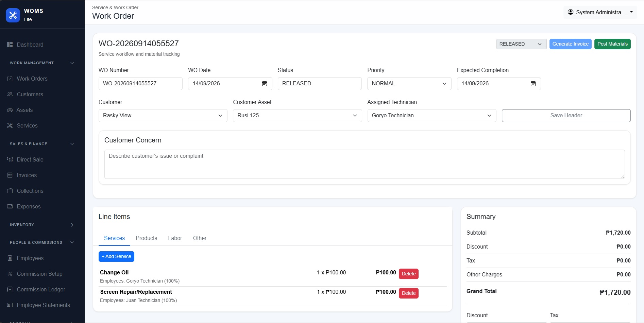Click the Screen Repair/Replacement service name
Viewport: 644px width, 323px height.
136,292
